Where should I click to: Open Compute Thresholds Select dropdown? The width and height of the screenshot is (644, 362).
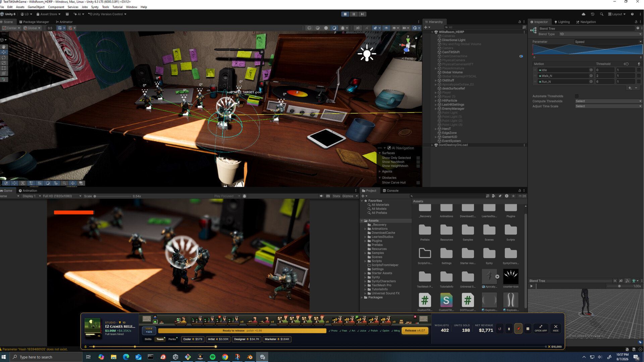point(608,101)
